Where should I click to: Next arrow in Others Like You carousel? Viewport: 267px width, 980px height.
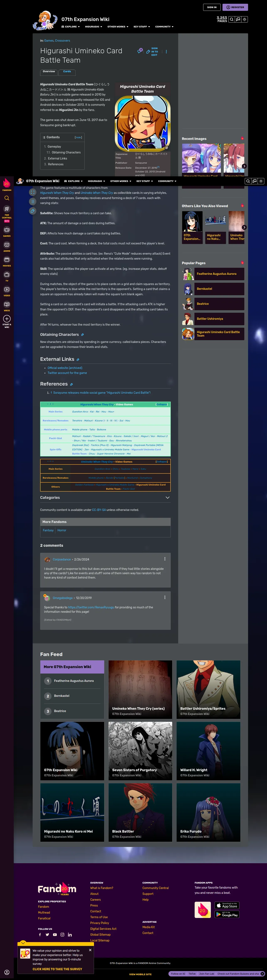tap(244, 227)
